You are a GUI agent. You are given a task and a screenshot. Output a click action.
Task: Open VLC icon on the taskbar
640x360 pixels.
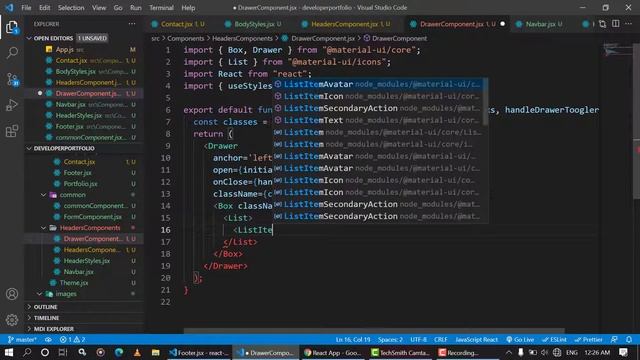click(x=137, y=352)
